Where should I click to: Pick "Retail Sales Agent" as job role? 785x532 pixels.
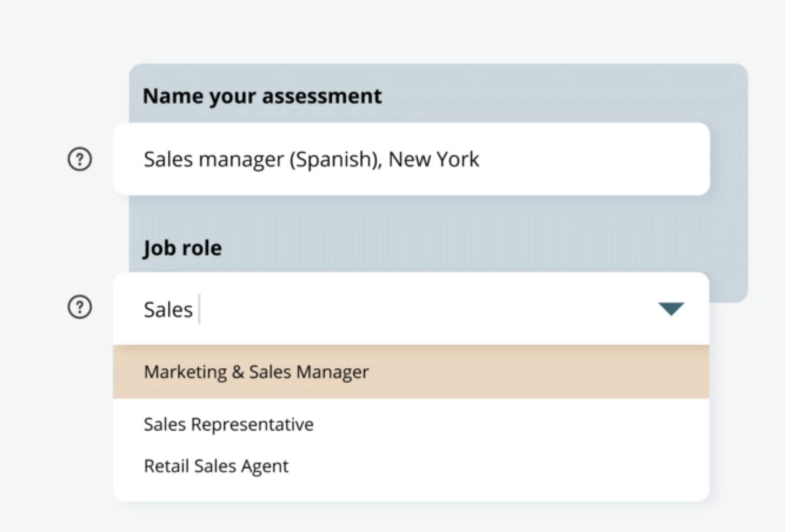216,466
